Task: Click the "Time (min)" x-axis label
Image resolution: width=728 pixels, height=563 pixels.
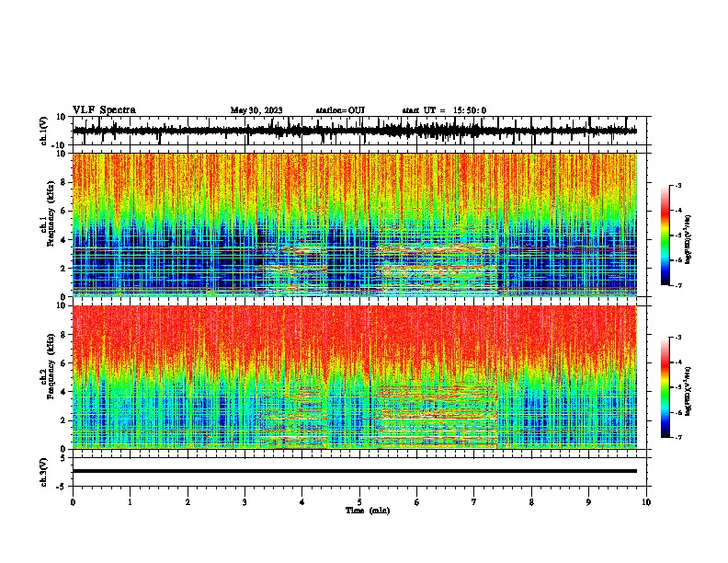Action: (368, 511)
